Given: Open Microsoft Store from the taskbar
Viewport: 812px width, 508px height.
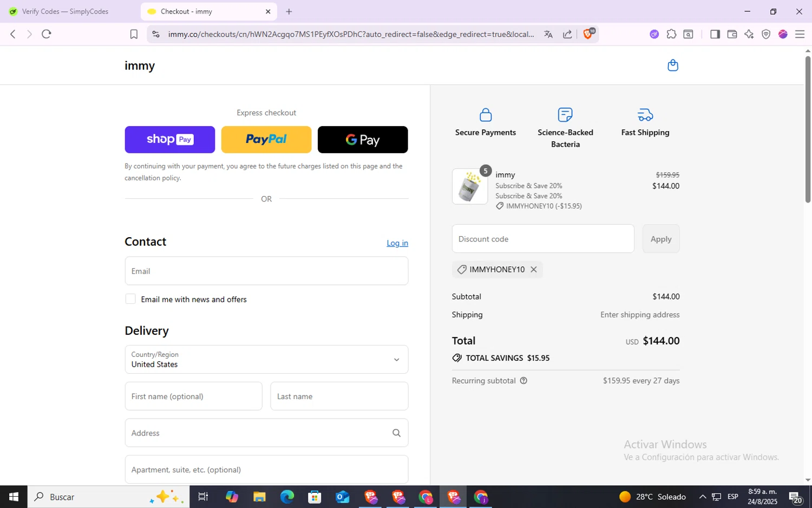Looking at the screenshot, I should tap(315, 497).
